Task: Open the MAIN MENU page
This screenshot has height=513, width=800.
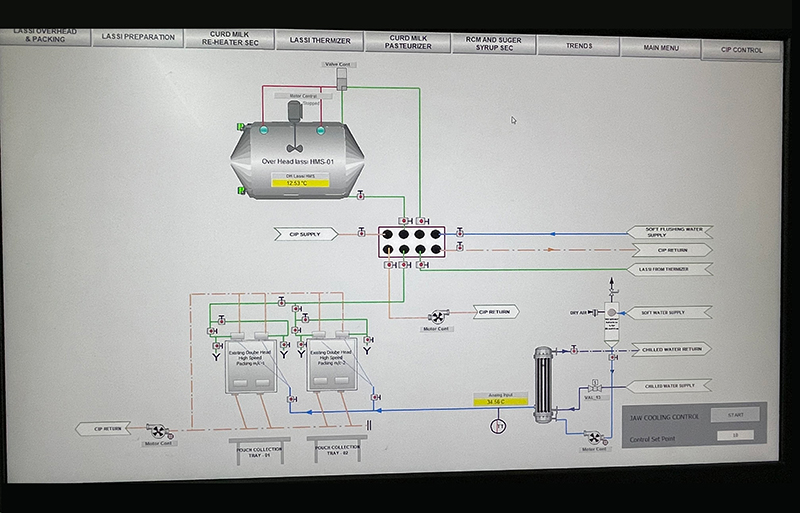Action: 661,46
